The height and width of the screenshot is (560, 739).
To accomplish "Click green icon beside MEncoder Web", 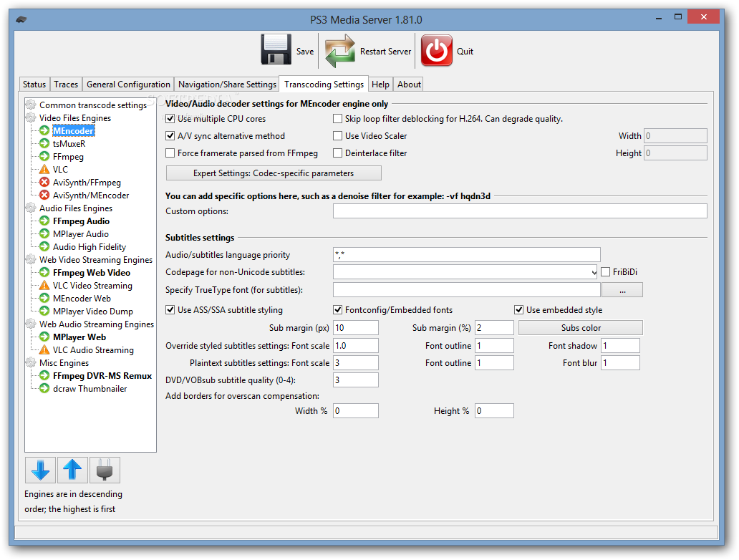I will click(x=44, y=299).
